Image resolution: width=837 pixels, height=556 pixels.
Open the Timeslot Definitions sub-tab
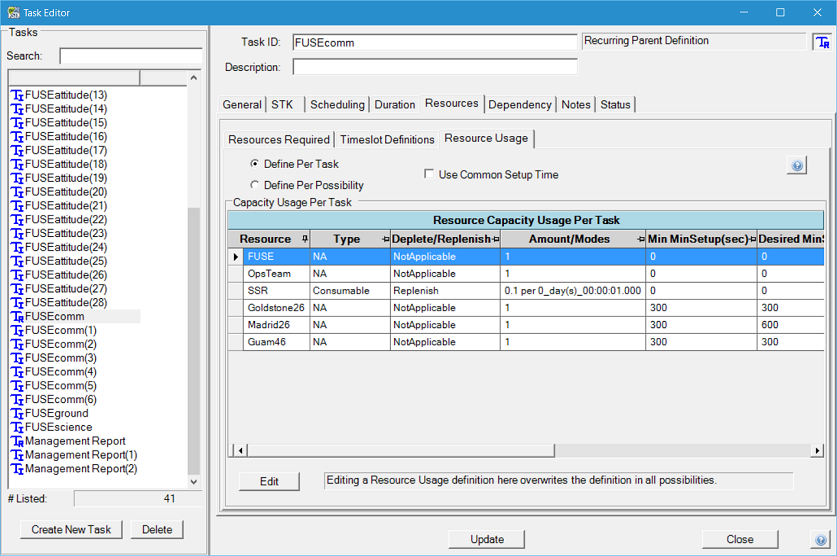point(387,140)
